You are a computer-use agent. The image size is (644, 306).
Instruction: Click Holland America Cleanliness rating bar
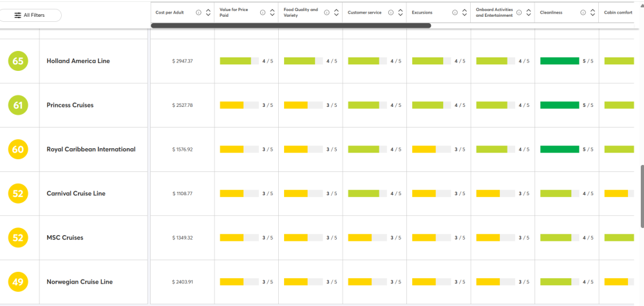coord(560,61)
